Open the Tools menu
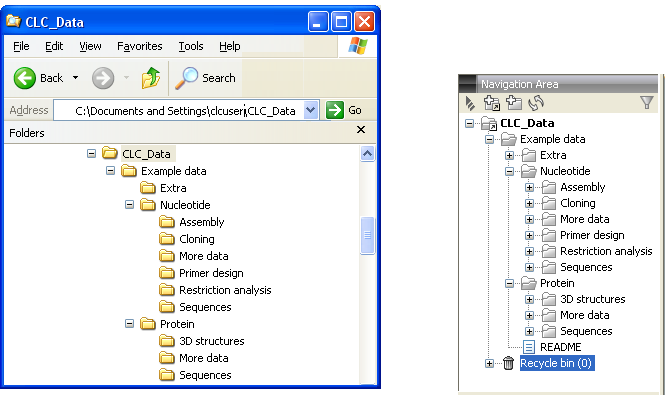Screen dimensions: 668x400 pyautogui.click(x=190, y=46)
